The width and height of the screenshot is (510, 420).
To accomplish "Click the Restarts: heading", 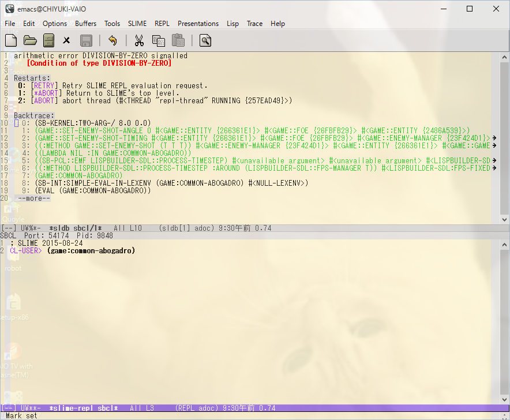I will [32, 78].
